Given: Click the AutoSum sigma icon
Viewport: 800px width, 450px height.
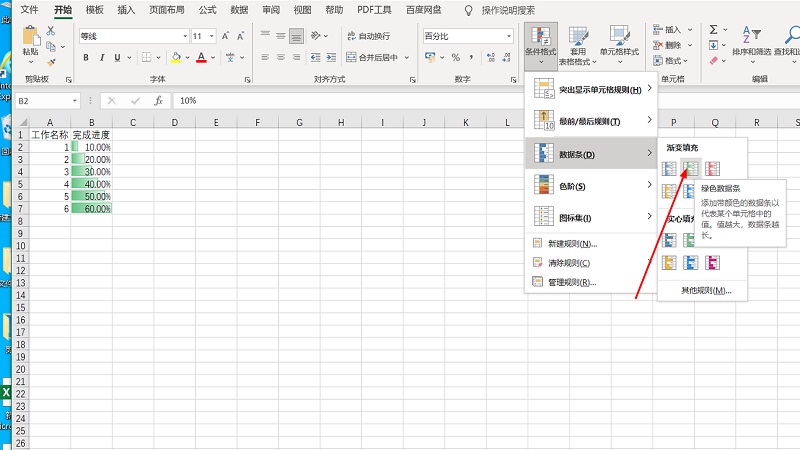Looking at the screenshot, I should point(714,30).
